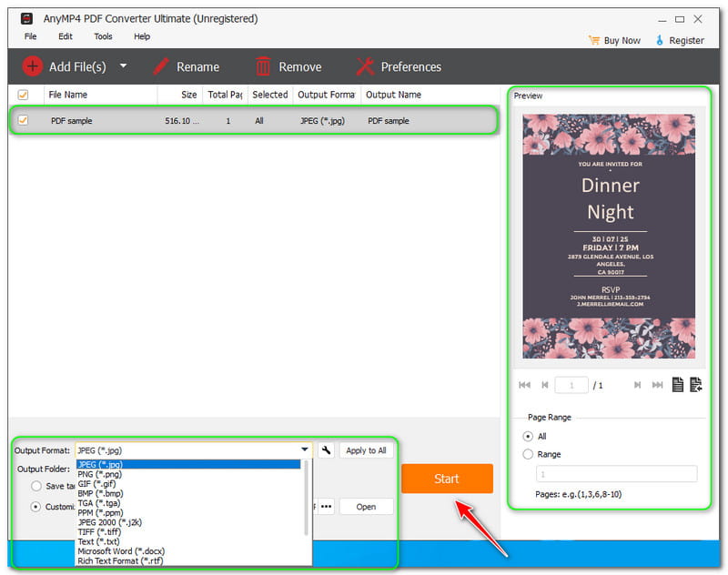Uncheck the PDF sample file checkbox
The width and height of the screenshot is (728, 575).
coord(23,120)
